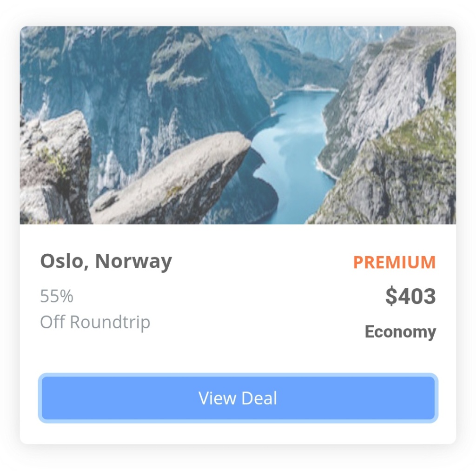Click the 55% discount text
476x476 pixels.
pos(57,296)
